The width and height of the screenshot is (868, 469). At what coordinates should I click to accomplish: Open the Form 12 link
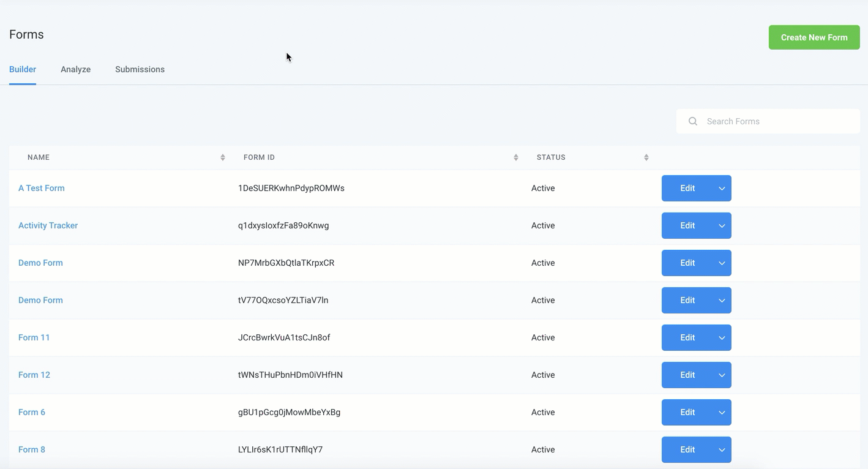pos(34,375)
